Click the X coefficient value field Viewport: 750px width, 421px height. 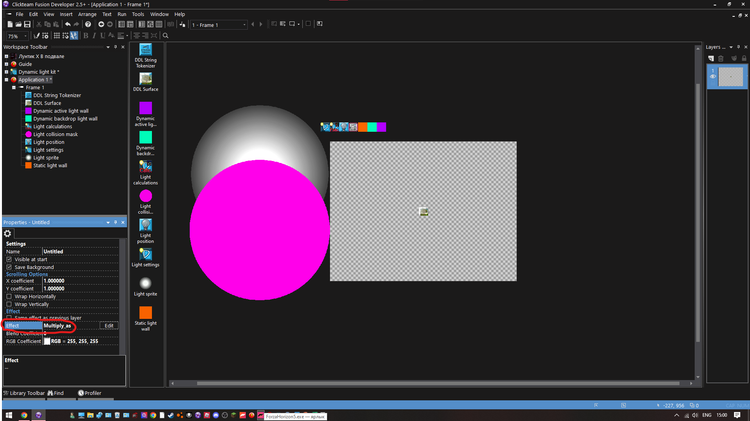point(80,281)
